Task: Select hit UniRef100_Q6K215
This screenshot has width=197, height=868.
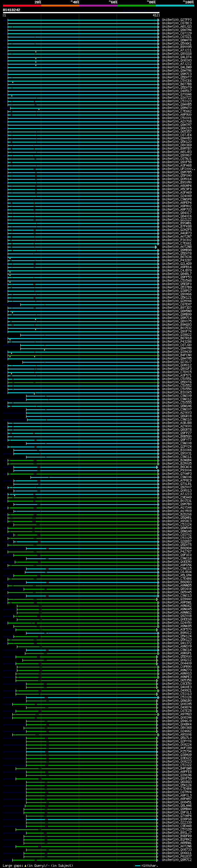Action: 177,128
